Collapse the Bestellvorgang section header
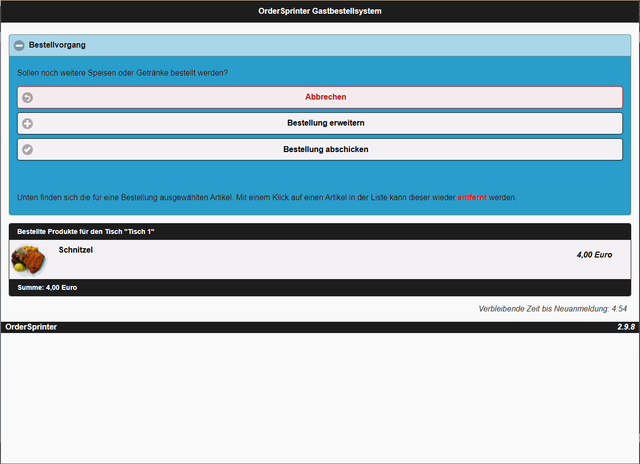The height and width of the screenshot is (464, 640). [x=320, y=45]
